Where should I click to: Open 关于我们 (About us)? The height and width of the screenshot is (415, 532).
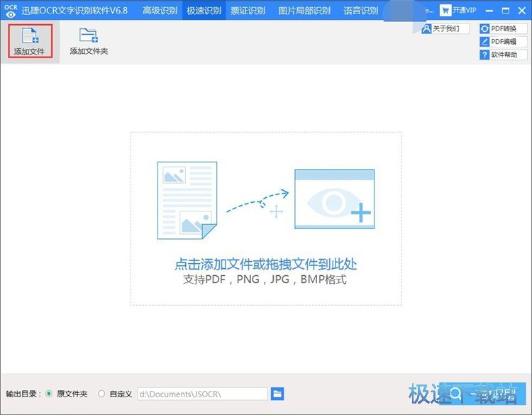[x=445, y=28]
